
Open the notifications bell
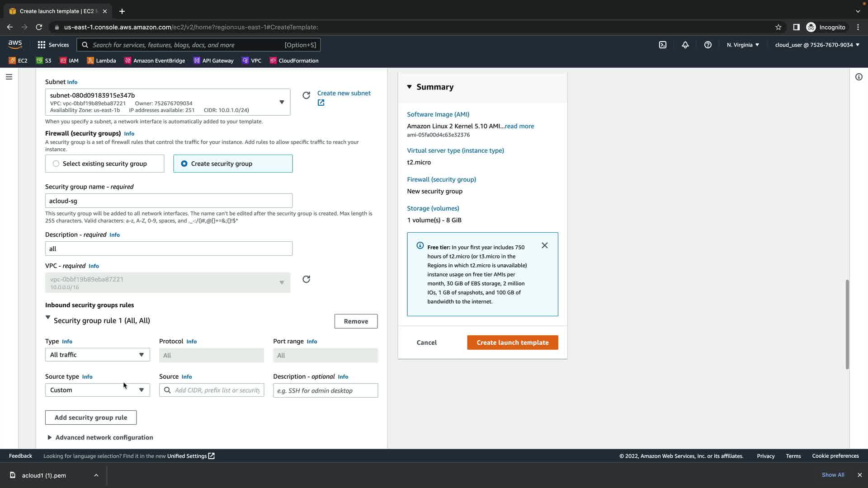685,45
